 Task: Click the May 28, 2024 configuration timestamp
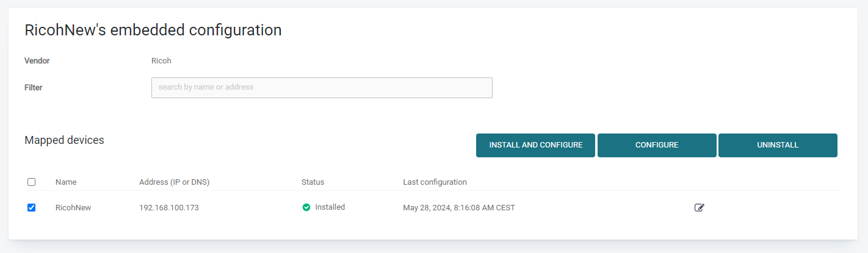pyautogui.click(x=458, y=208)
